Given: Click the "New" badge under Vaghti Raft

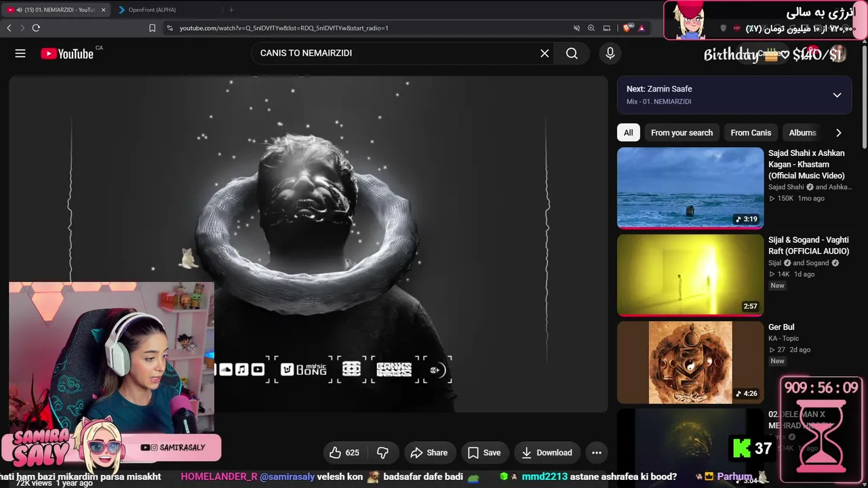Looking at the screenshot, I should pos(777,285).
